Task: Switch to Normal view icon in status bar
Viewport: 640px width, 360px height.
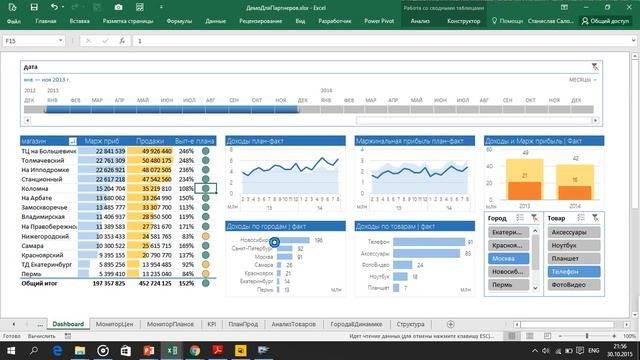Action: click(x=512, y=336)
